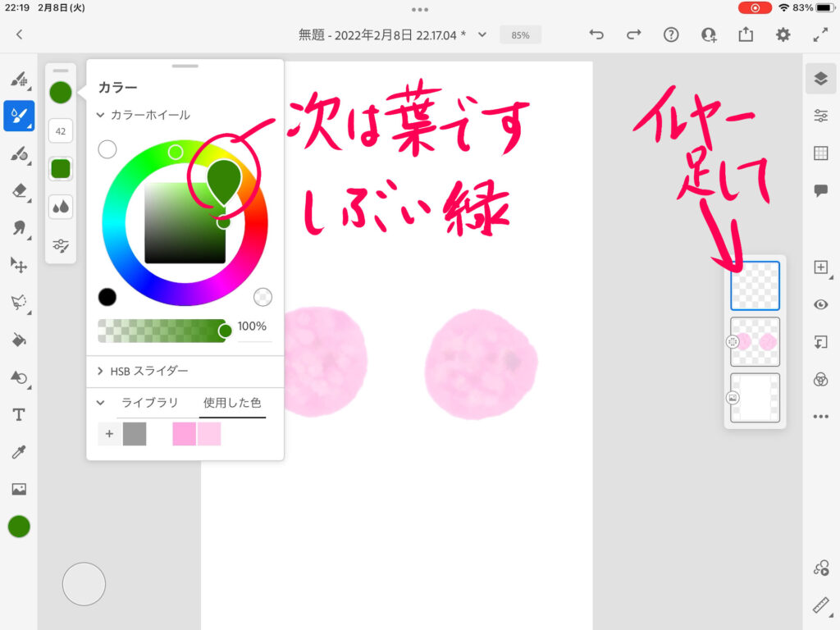Tap the 85% zoom level button
The width and height of the screenshot is (840, 630).
coord(520,35)
